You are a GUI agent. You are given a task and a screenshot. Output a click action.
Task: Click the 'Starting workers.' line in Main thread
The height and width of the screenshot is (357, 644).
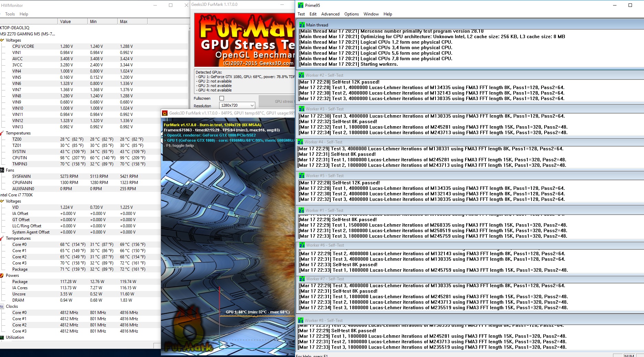348,64
